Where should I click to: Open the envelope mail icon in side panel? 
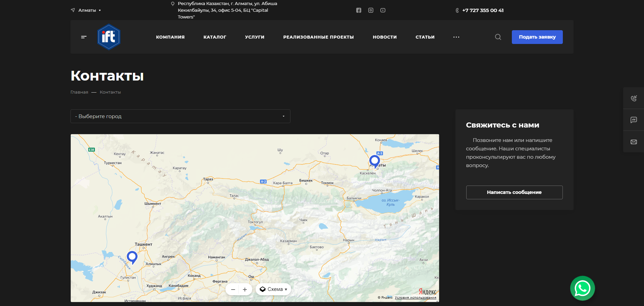pos(634,142)
